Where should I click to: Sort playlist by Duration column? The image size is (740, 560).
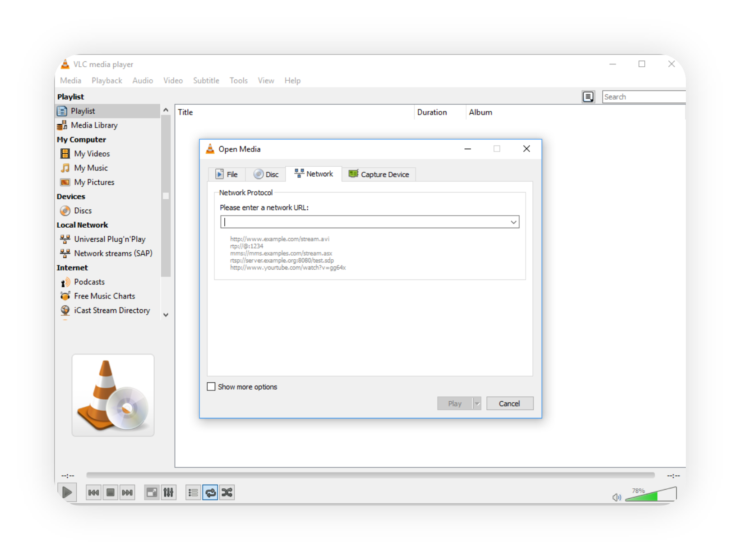440,112
